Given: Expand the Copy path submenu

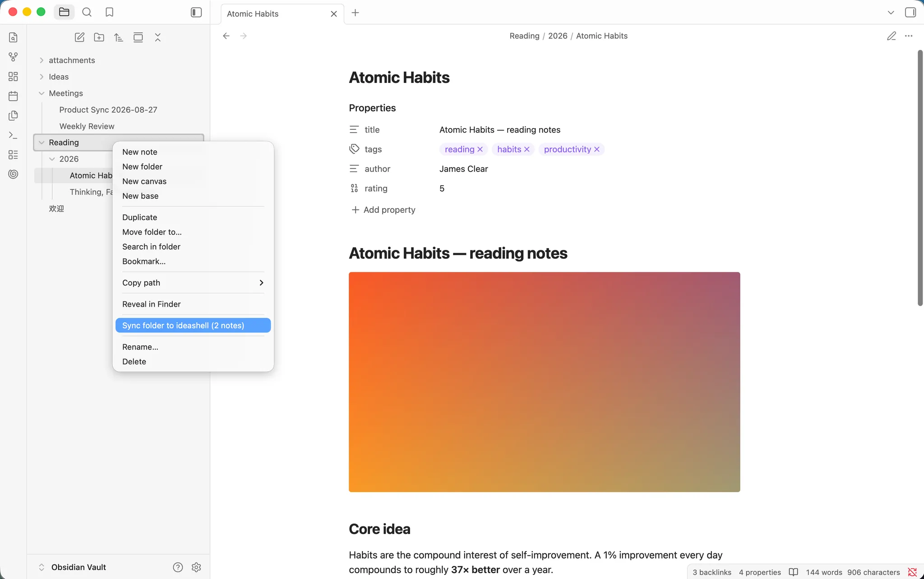Looking at the screenshot, I should click(193, 283).
